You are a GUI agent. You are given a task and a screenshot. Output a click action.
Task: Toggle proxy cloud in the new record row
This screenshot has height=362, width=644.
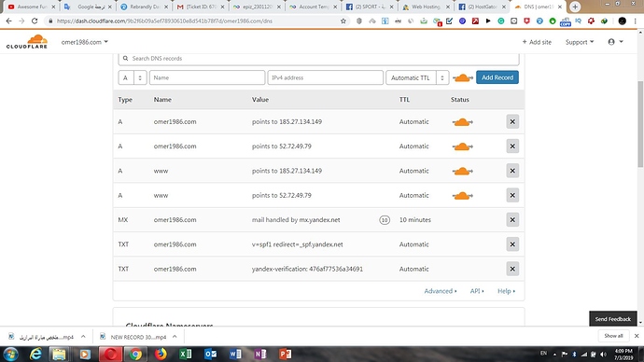pyautogui.click(x=462, y=77)
